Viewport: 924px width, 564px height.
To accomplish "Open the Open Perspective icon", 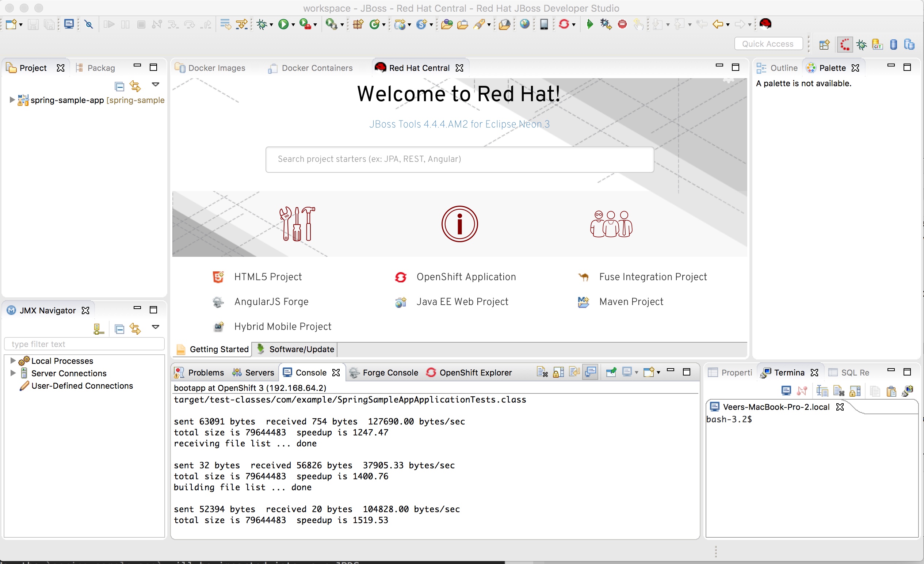I will coord(824,45).
